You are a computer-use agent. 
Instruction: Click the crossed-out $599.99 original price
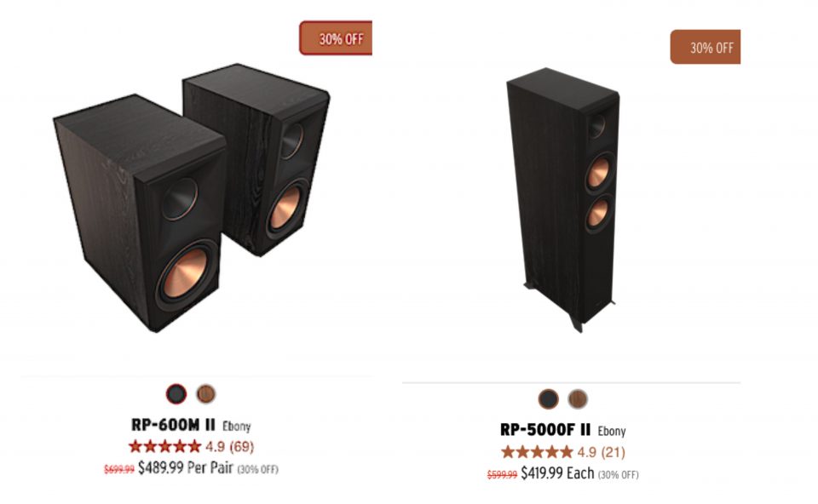[x=502, y=475]
